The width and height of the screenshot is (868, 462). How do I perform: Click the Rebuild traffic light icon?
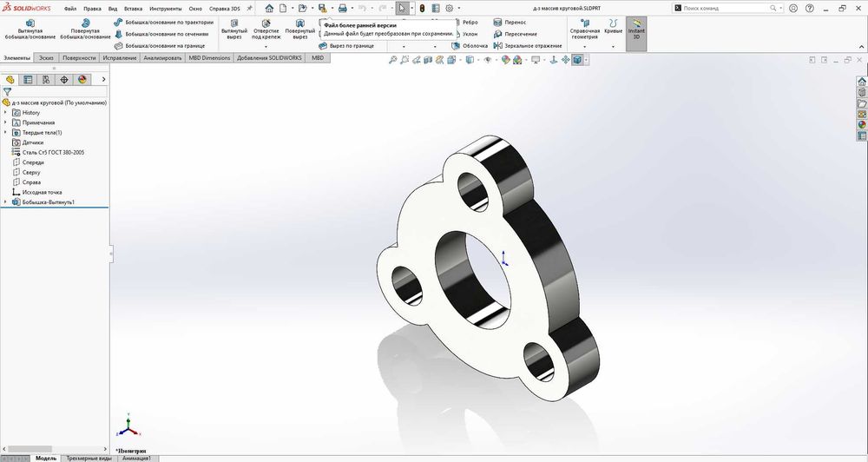tap(422, 9)
